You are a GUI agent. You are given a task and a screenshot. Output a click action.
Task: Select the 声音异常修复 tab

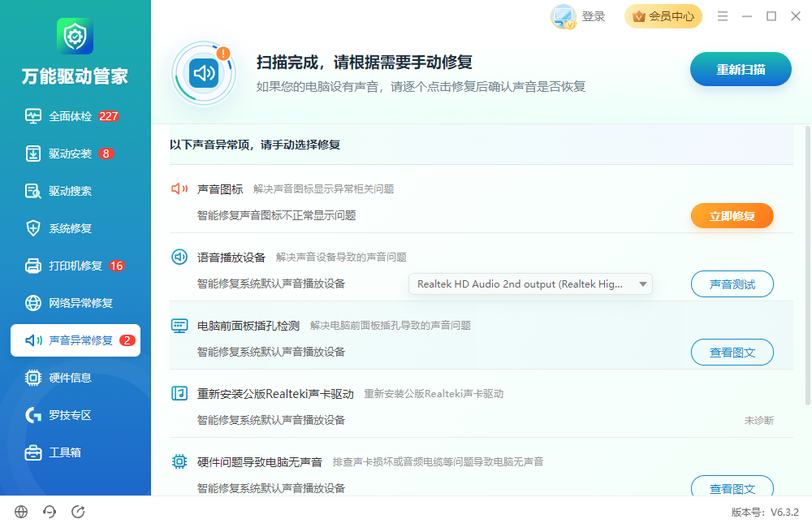point(75,340)
